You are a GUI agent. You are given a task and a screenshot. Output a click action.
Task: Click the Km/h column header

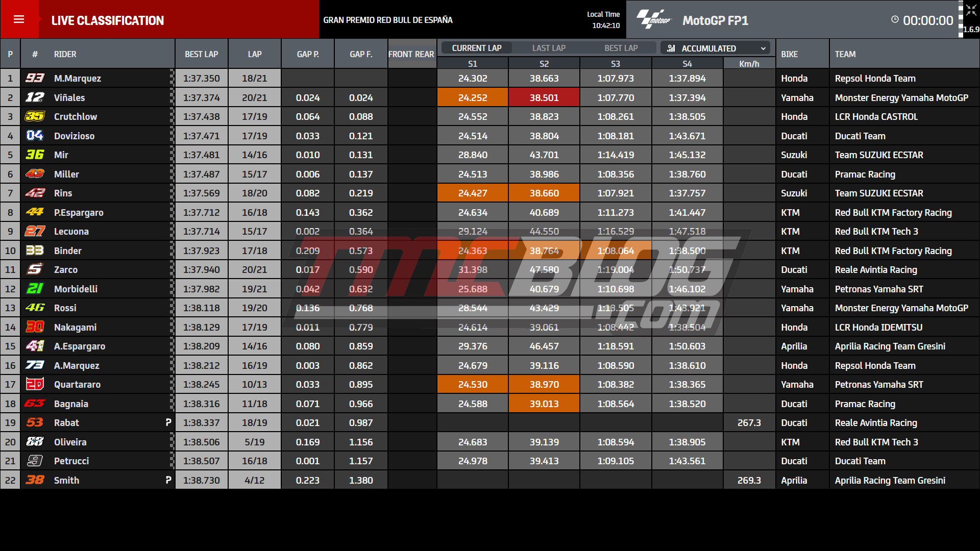[x=749, y=64]
